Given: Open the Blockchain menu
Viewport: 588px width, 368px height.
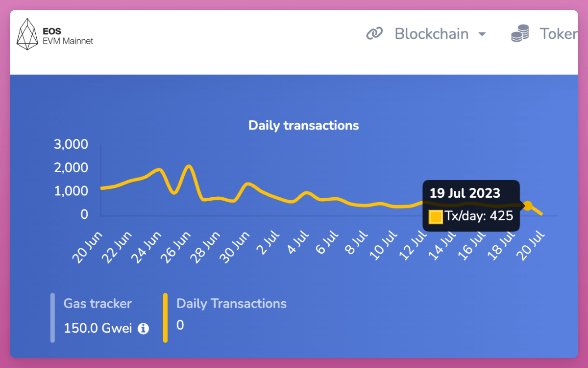Looking at the screenshot, I should (431, 34).
